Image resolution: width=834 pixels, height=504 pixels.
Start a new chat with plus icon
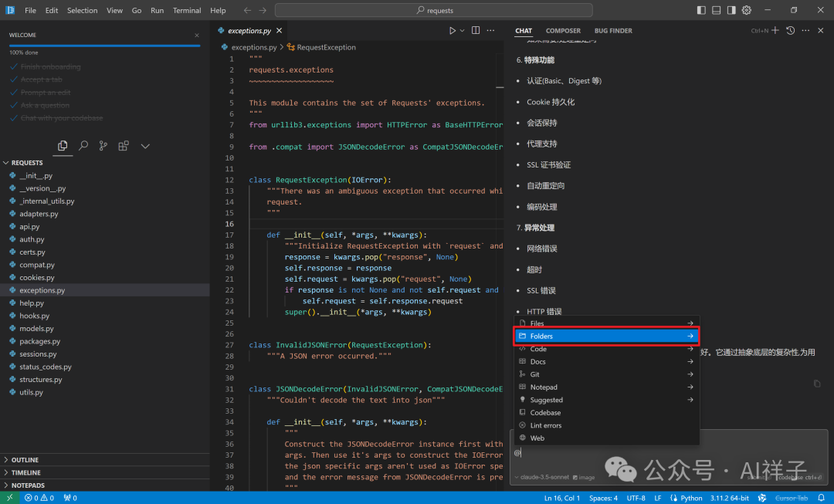point(775,30)
